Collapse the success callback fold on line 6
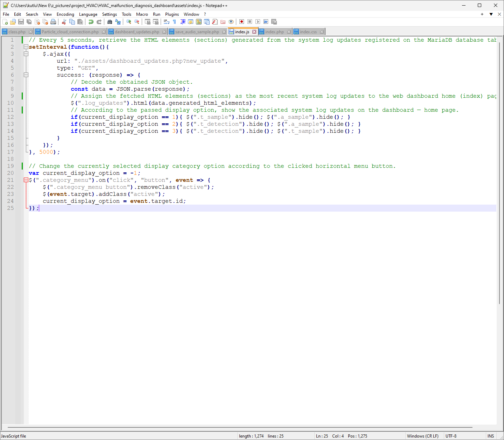Viewport: 504px width, 440px height. 26,75
